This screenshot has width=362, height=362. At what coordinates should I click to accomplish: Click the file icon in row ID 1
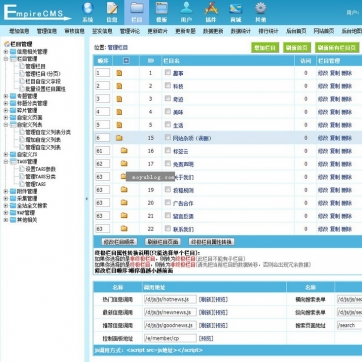(119, 73)
